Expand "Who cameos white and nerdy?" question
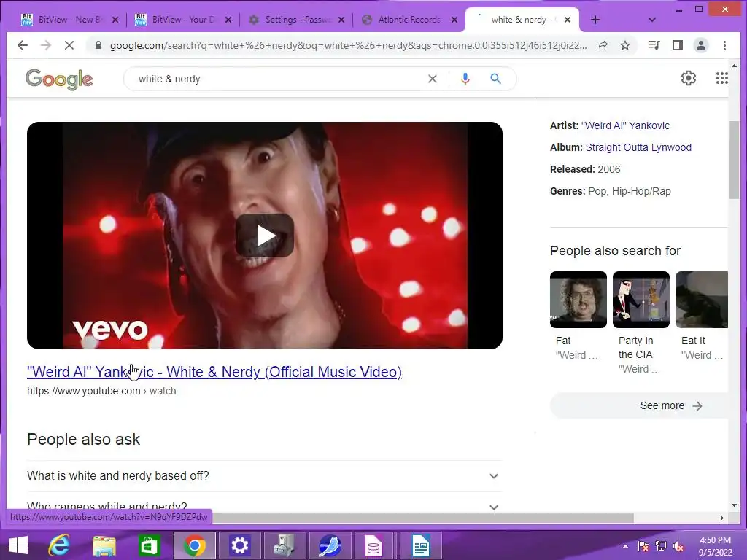 tap(264, 506)
